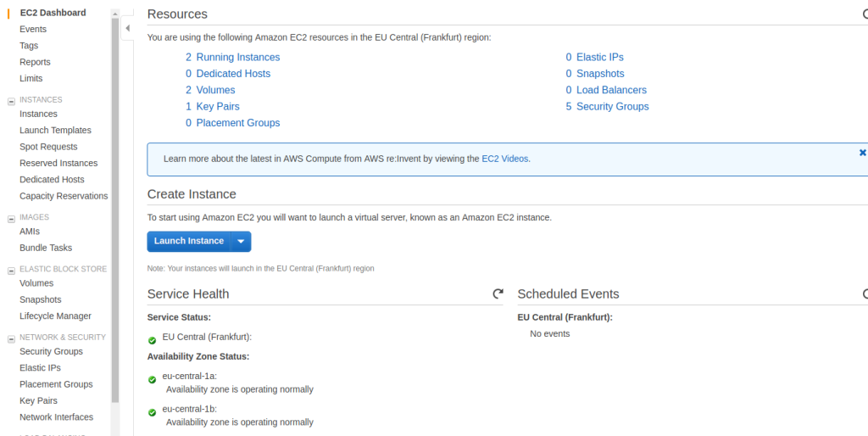Image resolution: width=868 pixels, height=436 pixels.
Task: Open the EC2 Videos link
Action: click(x=505, y=159)
